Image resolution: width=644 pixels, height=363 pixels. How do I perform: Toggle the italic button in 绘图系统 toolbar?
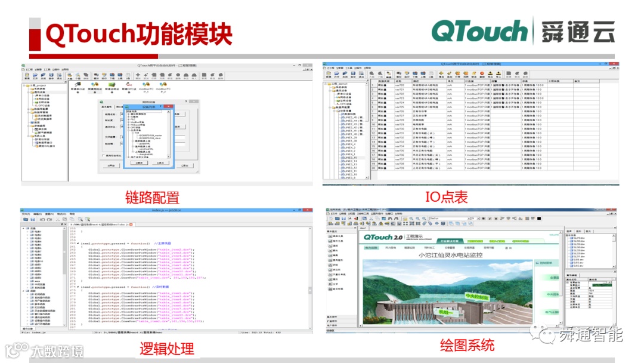pyautogui.click(x=490, y=219)
